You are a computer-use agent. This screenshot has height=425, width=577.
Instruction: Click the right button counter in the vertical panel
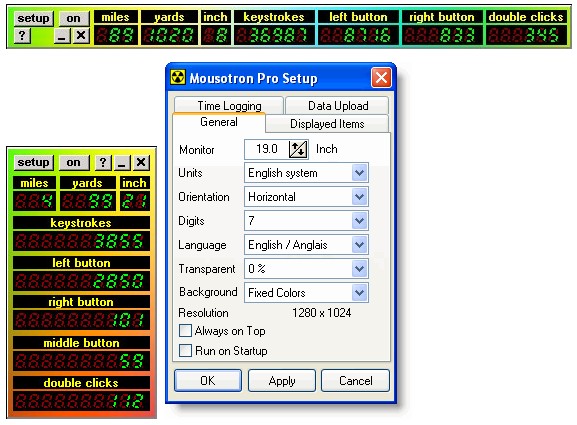pyautogui.click(x=81, y=320)
